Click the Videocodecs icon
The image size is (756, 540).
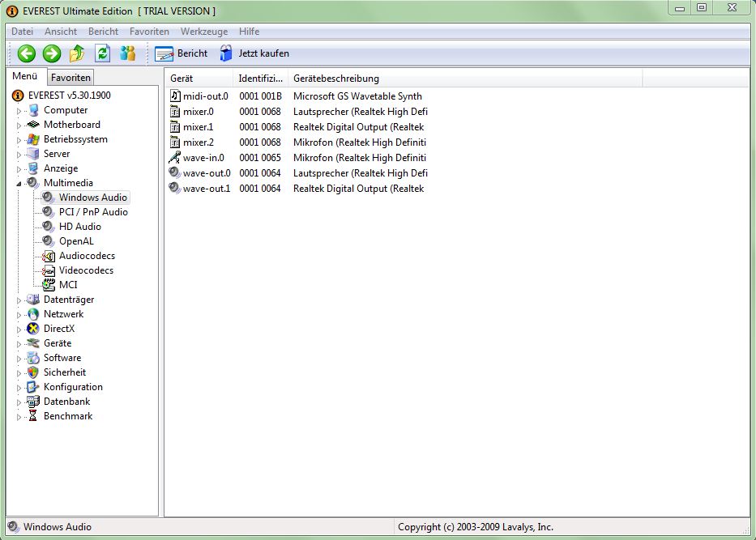pos(49,270)
